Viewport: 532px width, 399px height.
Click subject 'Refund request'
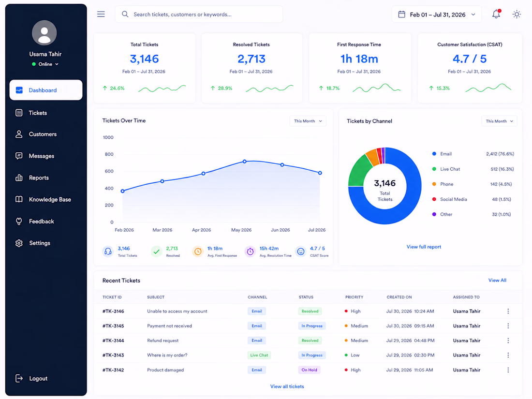tap(163, 340)
